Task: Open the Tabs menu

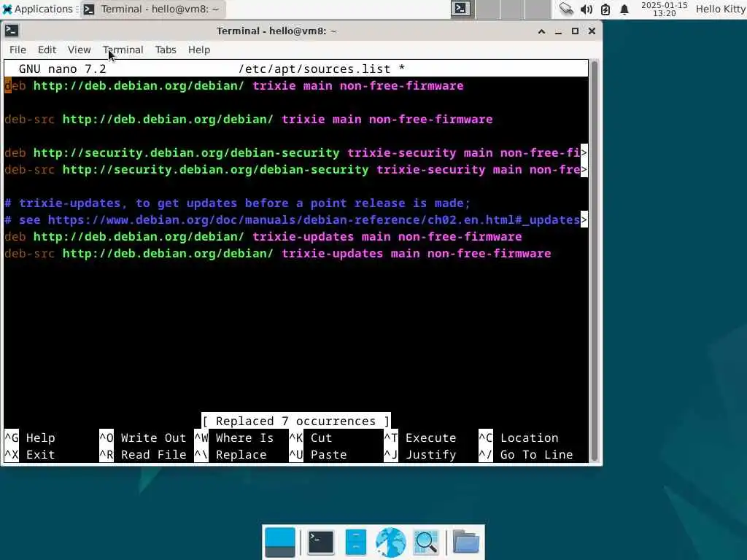Action: click(166, 50)
